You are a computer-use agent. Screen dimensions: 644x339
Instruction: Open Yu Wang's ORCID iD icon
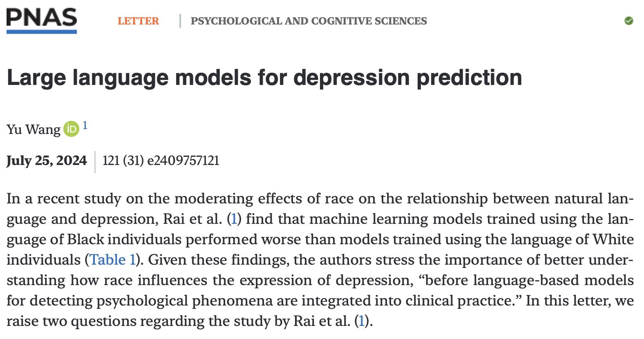tap(71, 129)
